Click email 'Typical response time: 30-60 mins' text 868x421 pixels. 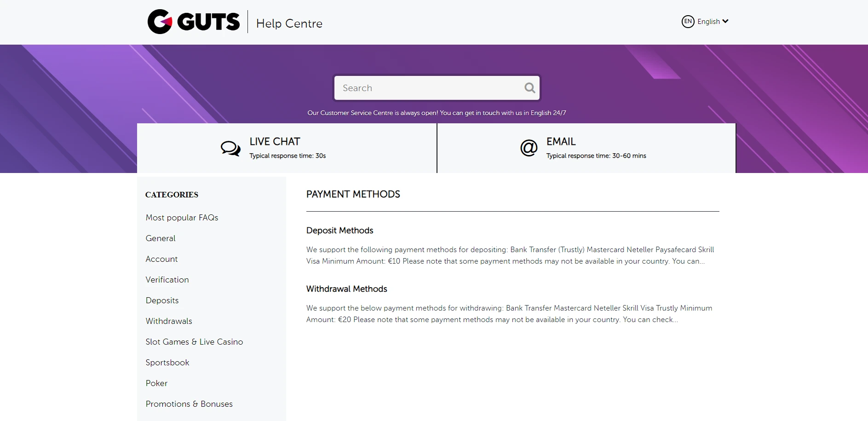(596, 156)
